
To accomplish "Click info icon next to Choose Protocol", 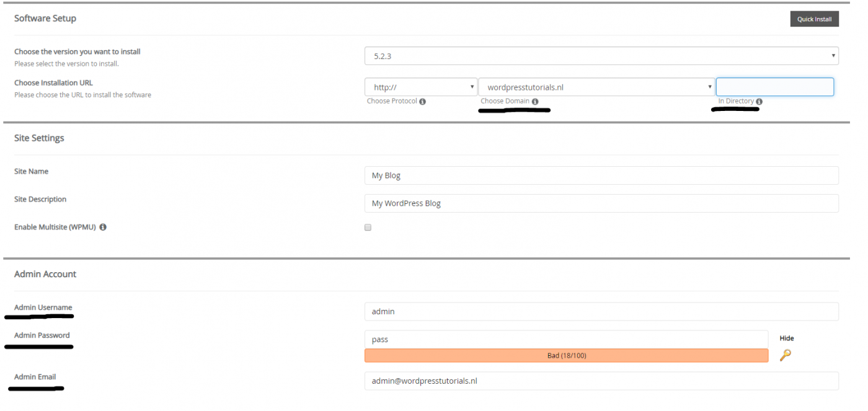I will click(x=422, y=102).
